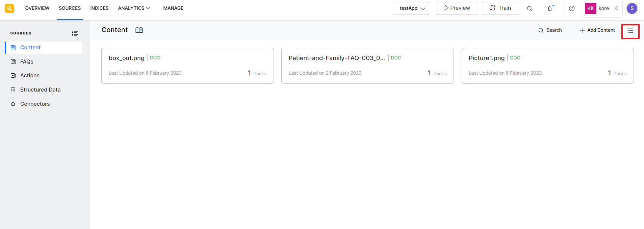Expand the ANALYTICS menu

[x=134, y=8]
